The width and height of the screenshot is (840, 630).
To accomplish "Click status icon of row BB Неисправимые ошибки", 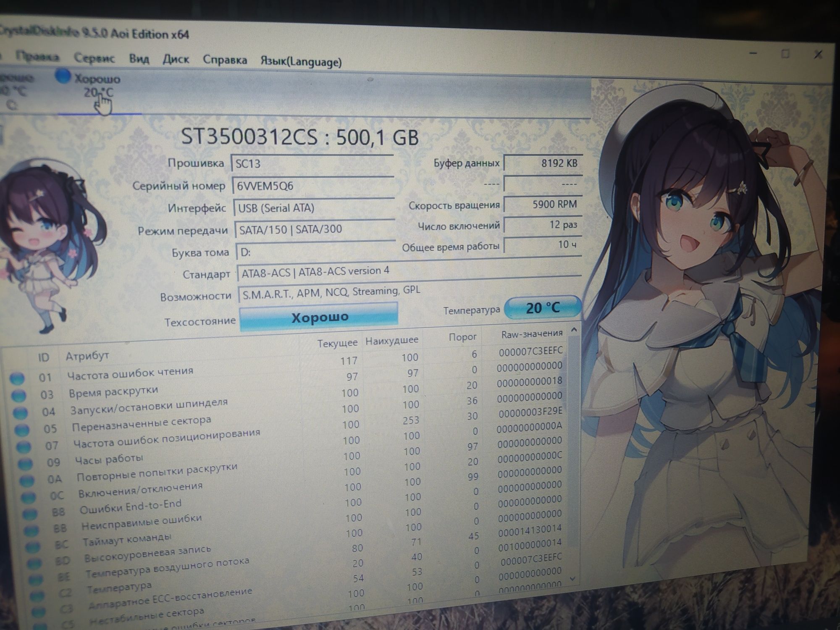I will [31, 531].
